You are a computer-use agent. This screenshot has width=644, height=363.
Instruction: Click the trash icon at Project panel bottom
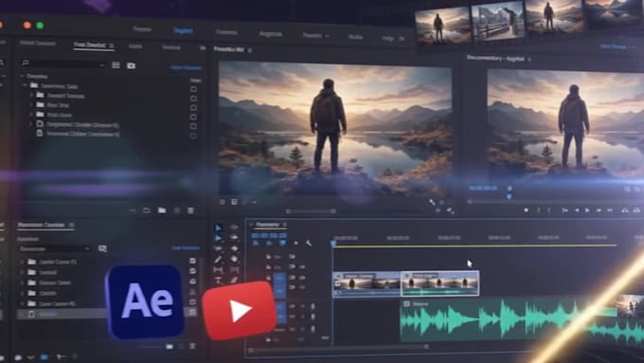pyautogui.click(x=190, y=210)
